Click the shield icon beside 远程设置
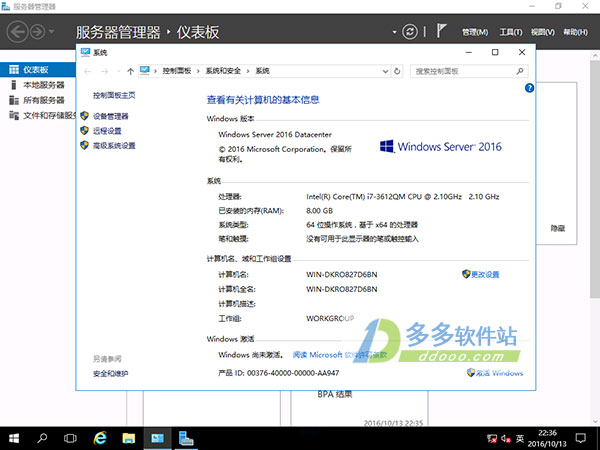 (x=85, y=130)
